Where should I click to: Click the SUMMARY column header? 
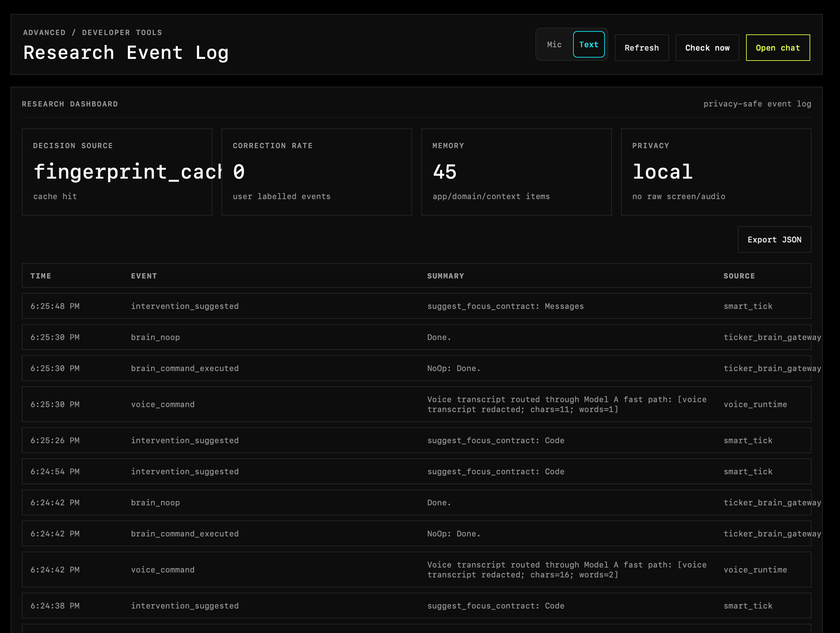445,276
